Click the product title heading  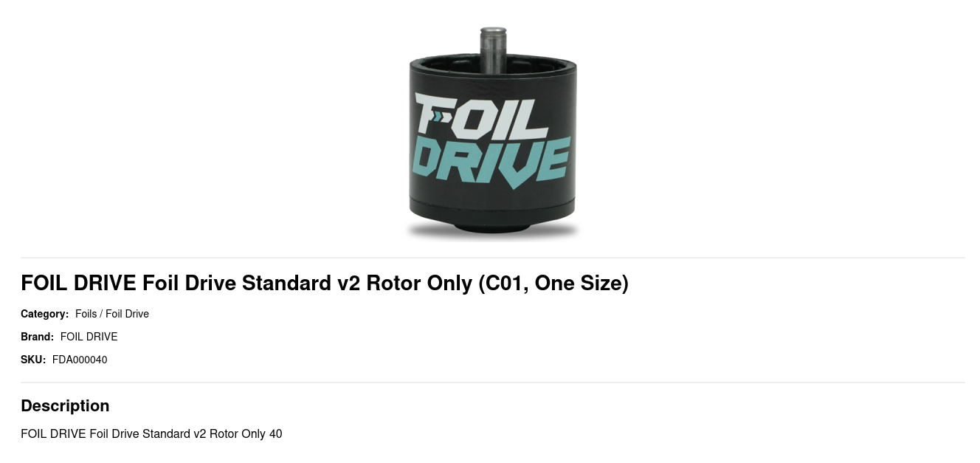click(x=324, y=283)
